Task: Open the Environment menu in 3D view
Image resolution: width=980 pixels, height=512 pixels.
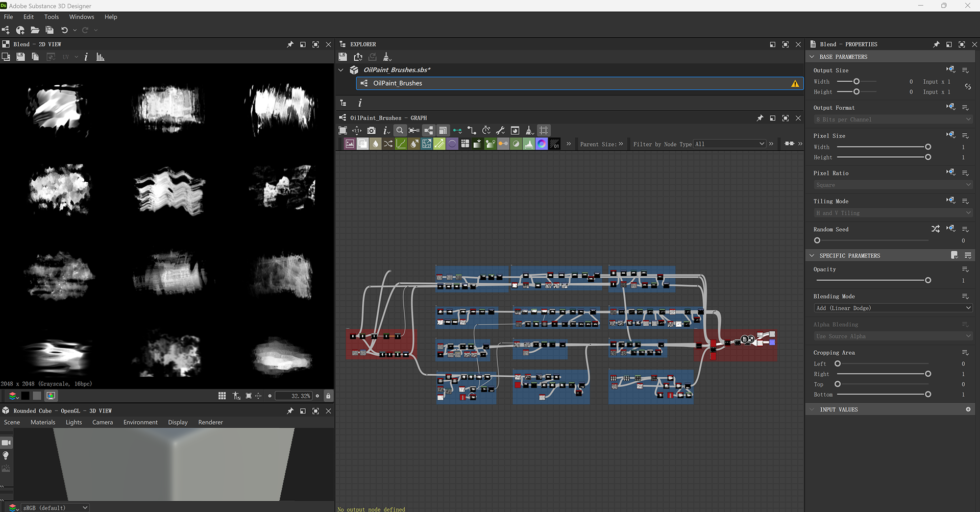Action: [140, 422]
